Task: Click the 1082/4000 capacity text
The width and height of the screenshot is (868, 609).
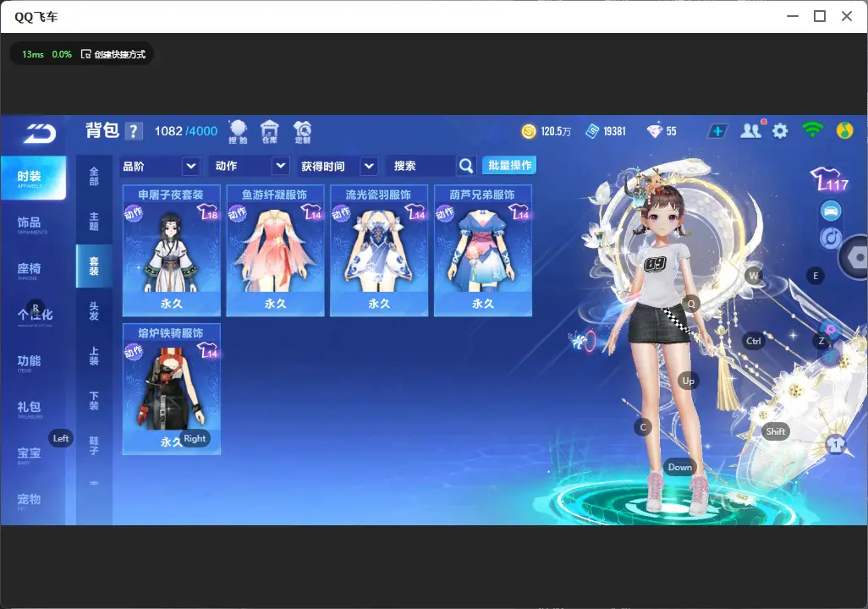Action: point(186,131)
